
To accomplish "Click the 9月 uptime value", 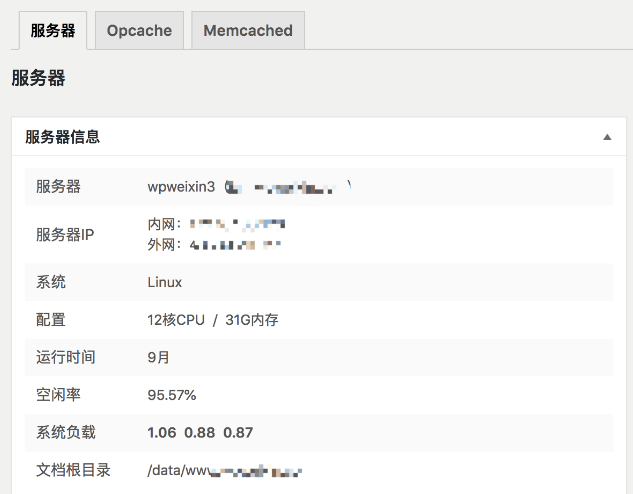I will [159, 357].
